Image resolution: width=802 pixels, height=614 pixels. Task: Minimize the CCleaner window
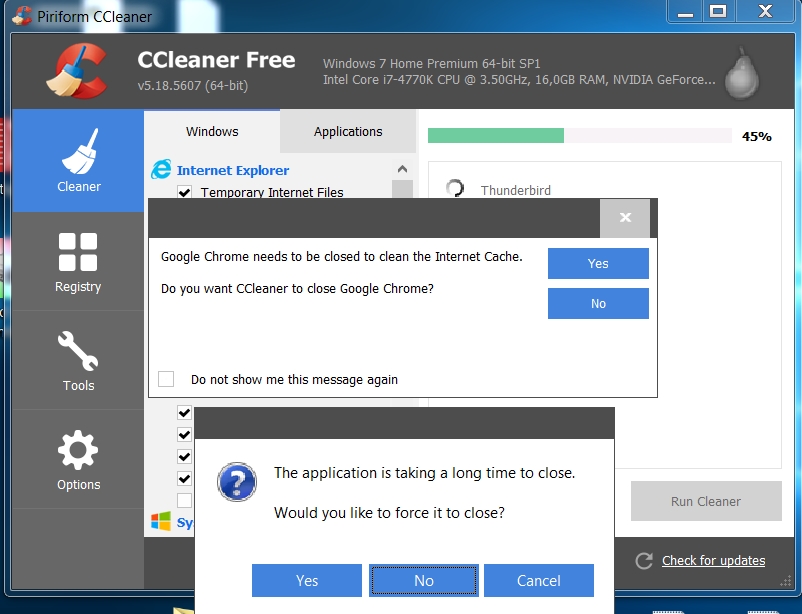point(685,11)
